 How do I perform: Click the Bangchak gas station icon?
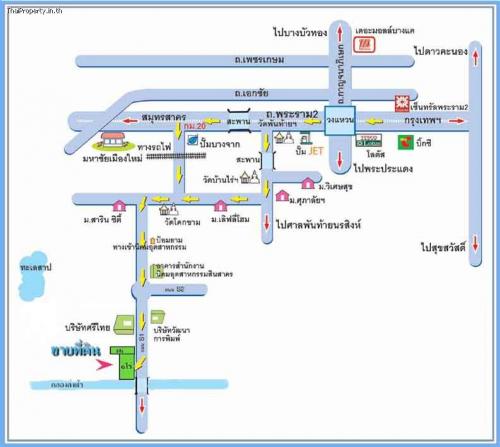tap(192, 140)
